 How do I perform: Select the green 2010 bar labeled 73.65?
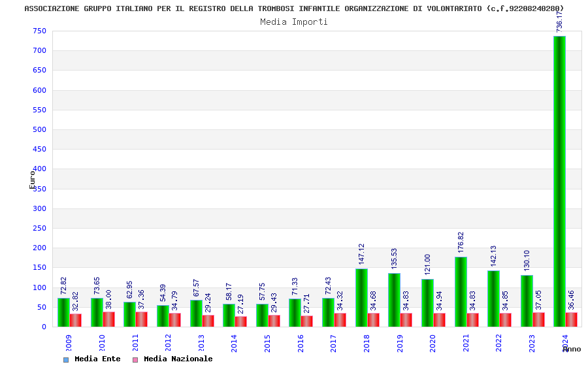point(97,312)
